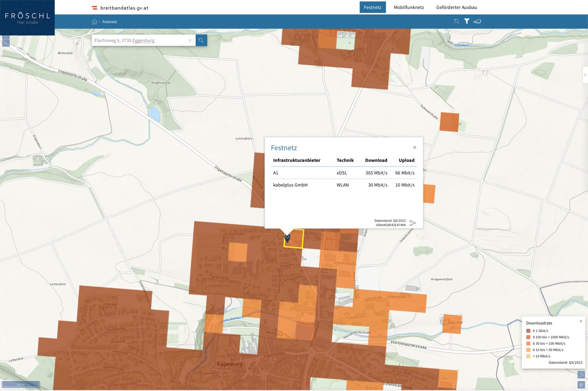Expand the collapsed right side panel arrow

585,75
